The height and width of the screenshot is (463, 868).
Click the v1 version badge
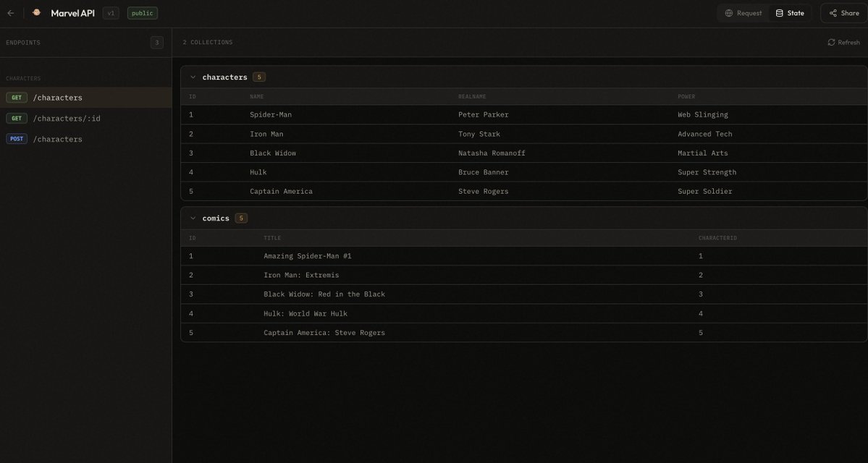click(111, 13)
